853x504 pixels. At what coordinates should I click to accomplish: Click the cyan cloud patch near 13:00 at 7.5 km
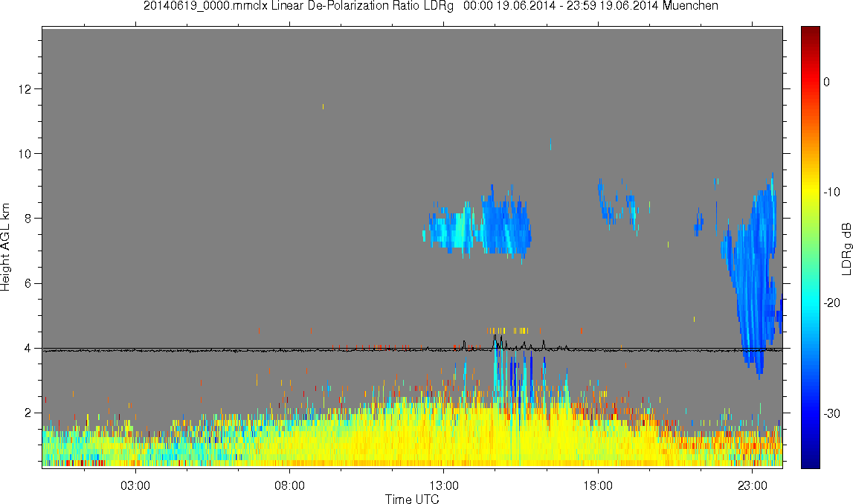(451, 230)
